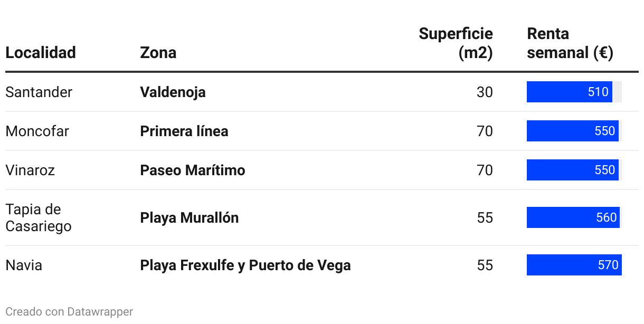Click Moncofar's 550 rent bar
The width and height of the screenshot is (644, 324).
573,131
